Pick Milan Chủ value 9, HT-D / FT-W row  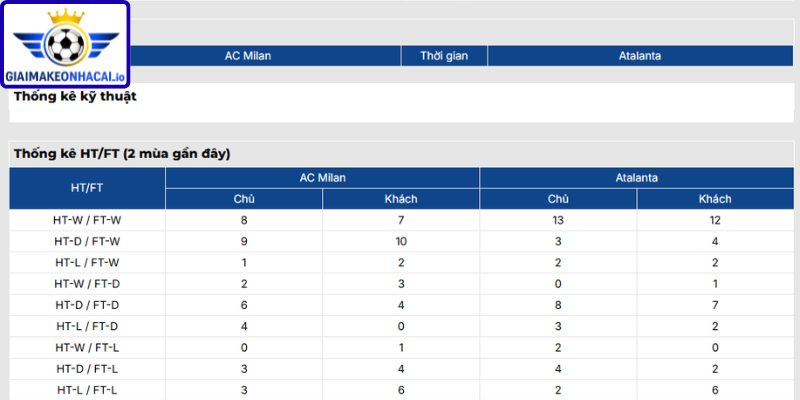[x=244, y=241]
